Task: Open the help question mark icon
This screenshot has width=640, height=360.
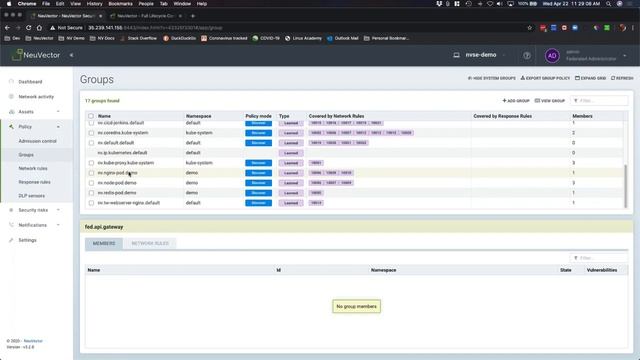Action: click(527, 56)
